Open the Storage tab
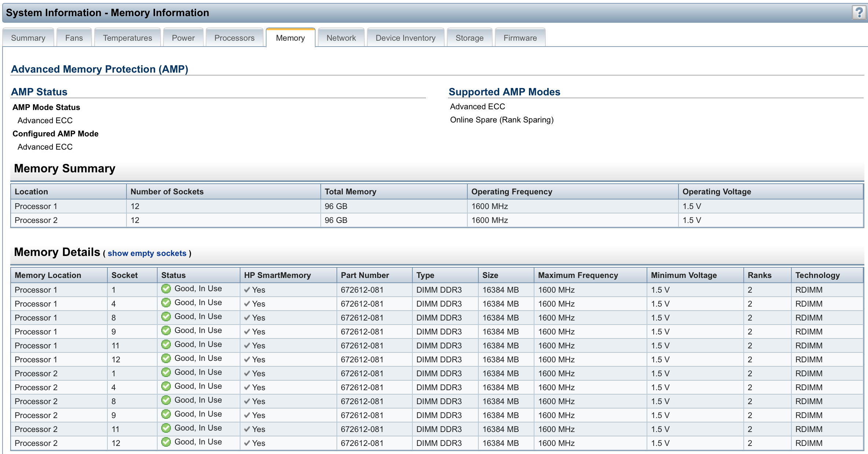This screenshot has height=454, width=868. [x=469, y=38]
